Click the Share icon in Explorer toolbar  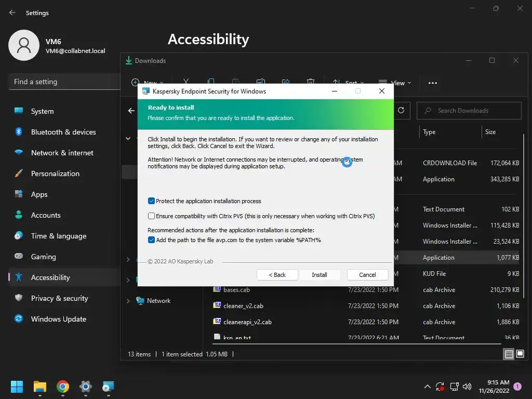pos(286,82)
